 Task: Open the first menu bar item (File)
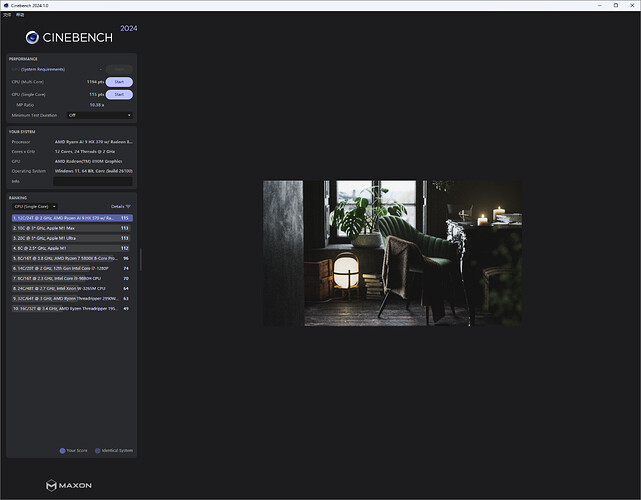pyautogui.click(x=6, y=15)
